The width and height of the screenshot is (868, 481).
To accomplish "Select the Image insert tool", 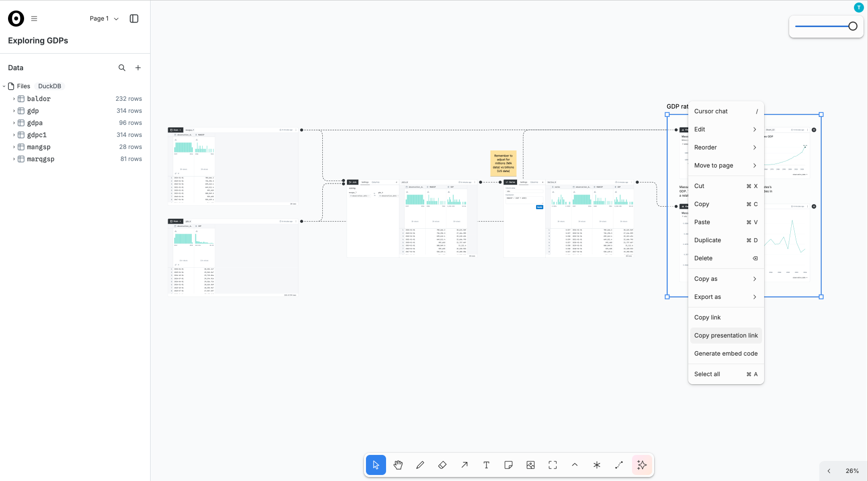I will pyautogui.click(x=531, y=465).
